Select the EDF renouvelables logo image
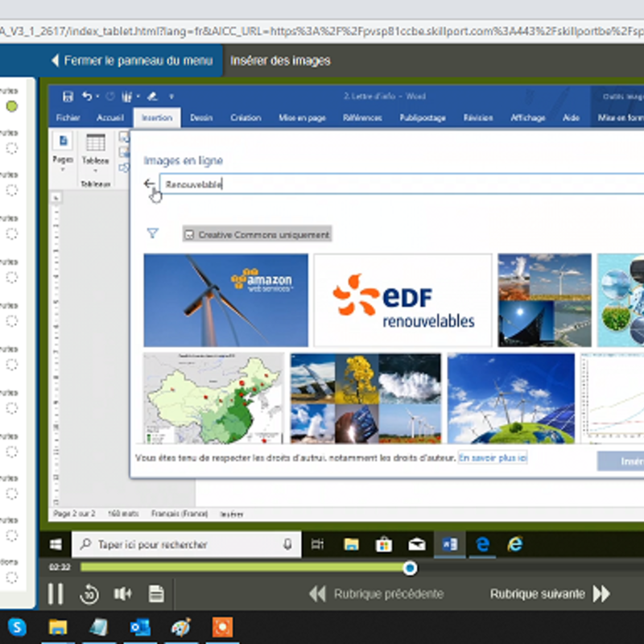Image resolution: width=644 pixels, height=644 pixels. coord(403,300)
